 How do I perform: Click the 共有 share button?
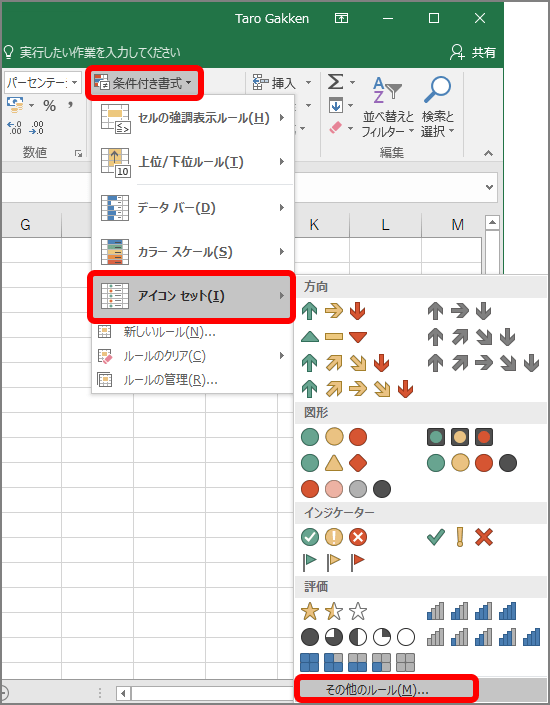click(473, 52)
